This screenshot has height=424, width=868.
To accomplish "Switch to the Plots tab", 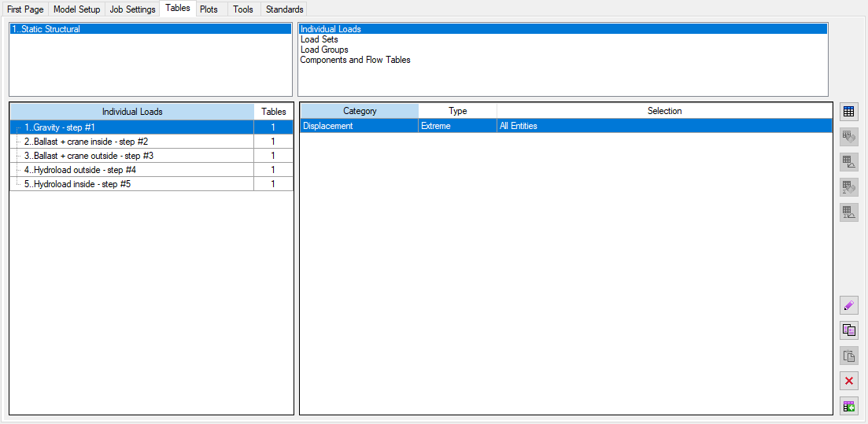I will click(x=209, y=9).
